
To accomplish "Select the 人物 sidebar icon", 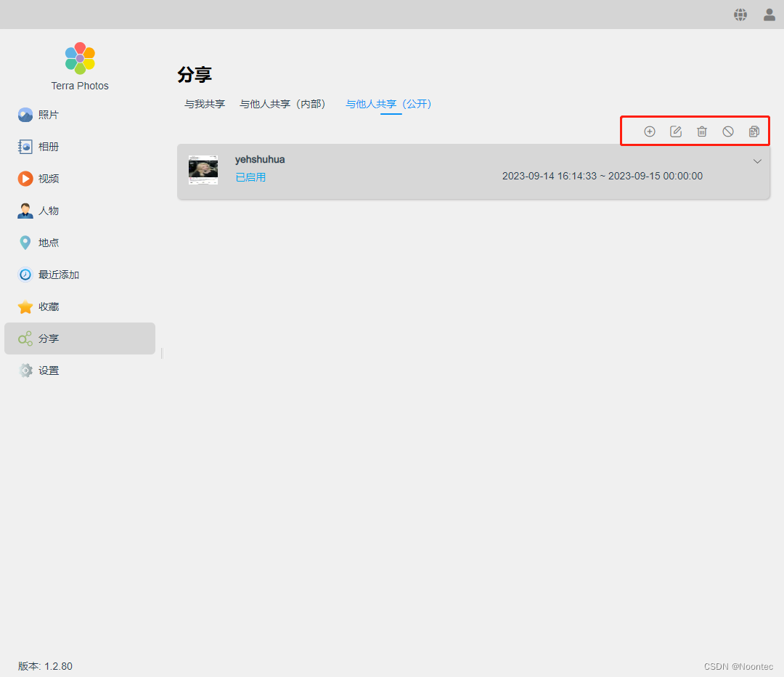I will click(x=49, y=210).
